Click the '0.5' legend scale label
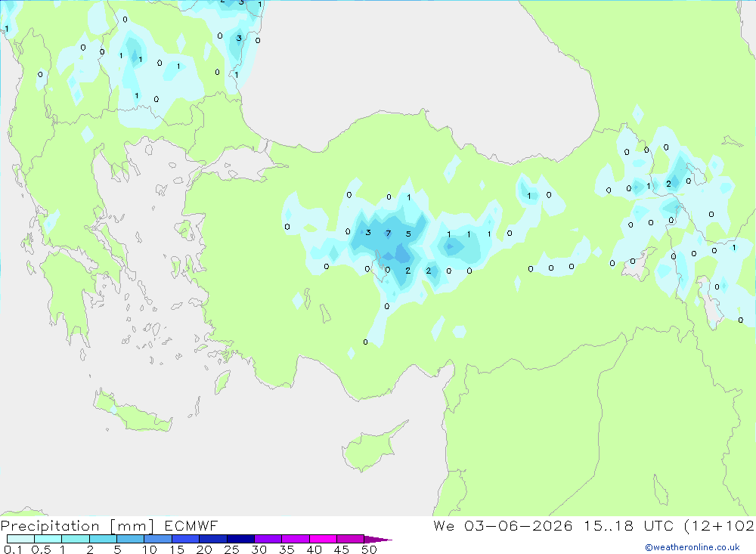Image resolution: width=756 pixels, height=554 pixels. pos(41,549)
